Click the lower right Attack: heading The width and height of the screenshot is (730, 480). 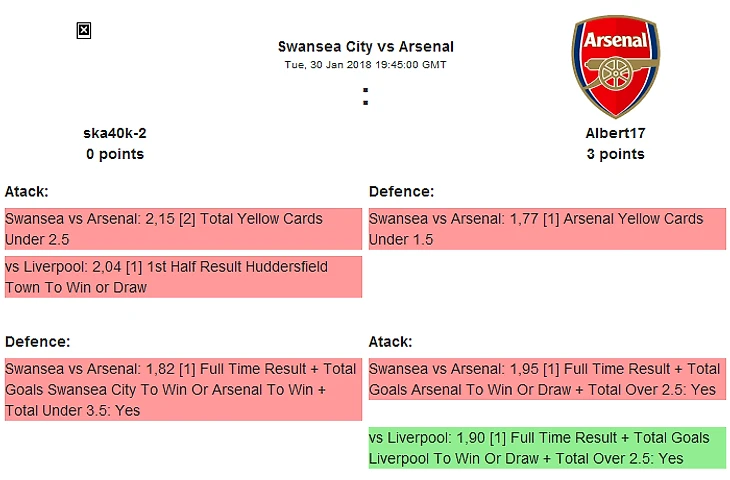(390, 341)
